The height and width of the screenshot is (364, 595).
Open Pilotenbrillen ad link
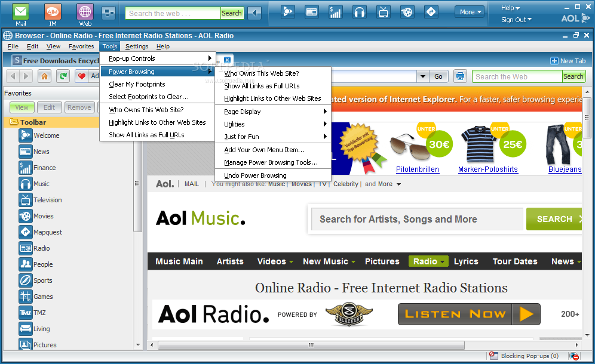(x=418, y=169)
